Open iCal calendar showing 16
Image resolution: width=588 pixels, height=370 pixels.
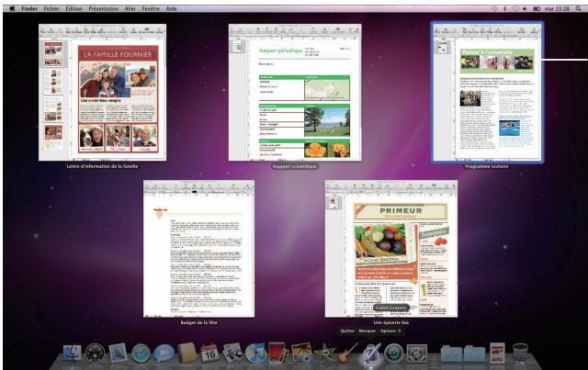click(209, 353)
